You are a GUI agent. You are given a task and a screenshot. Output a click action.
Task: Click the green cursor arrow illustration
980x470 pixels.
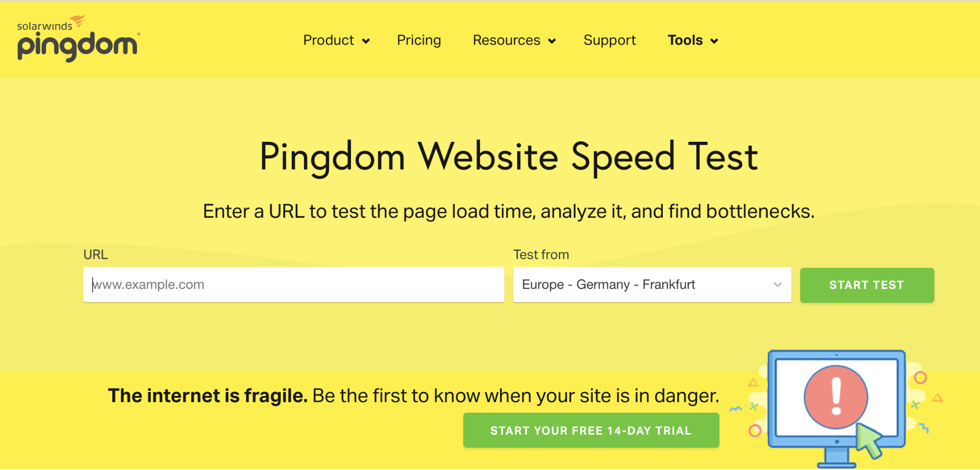869,441
